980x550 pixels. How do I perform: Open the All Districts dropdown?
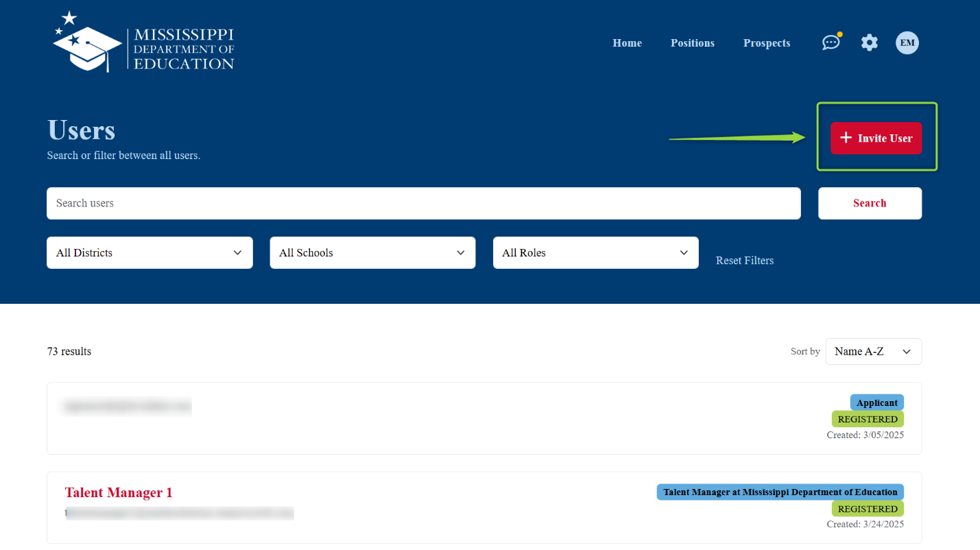coord(149,252)
